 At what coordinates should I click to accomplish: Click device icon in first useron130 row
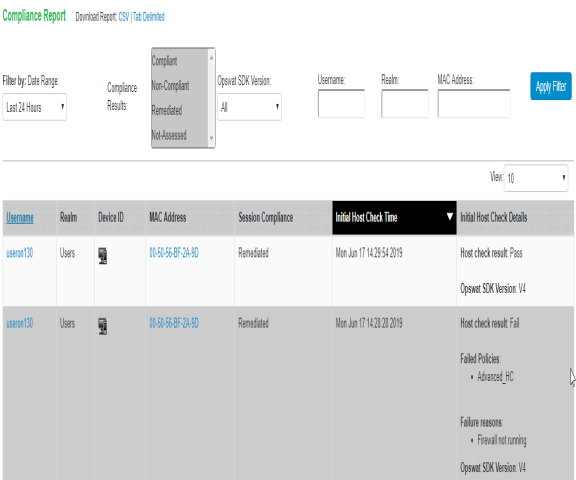tap(103, 256)
